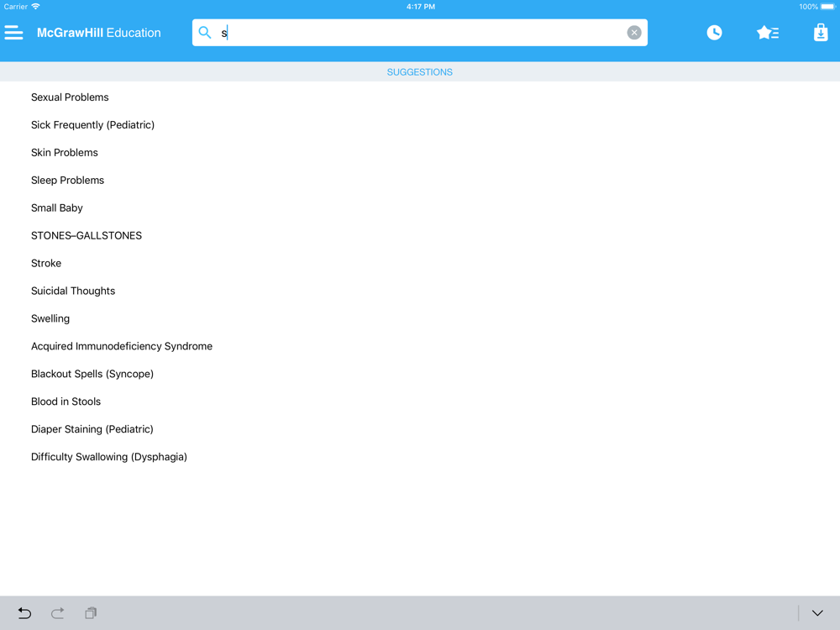Click the McGrawHill Education title
The image size is (840, 630).
(x=98, y=33)
